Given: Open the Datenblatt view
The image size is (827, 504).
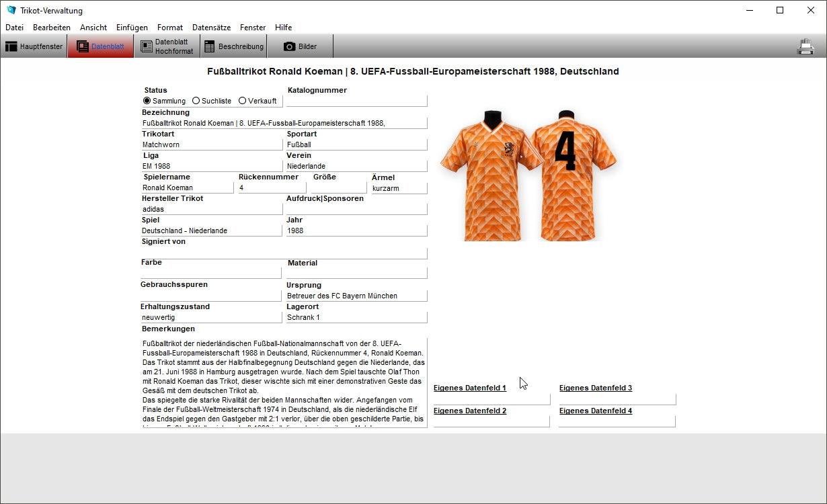Looking at the screenshot, I should click(101, 46).
